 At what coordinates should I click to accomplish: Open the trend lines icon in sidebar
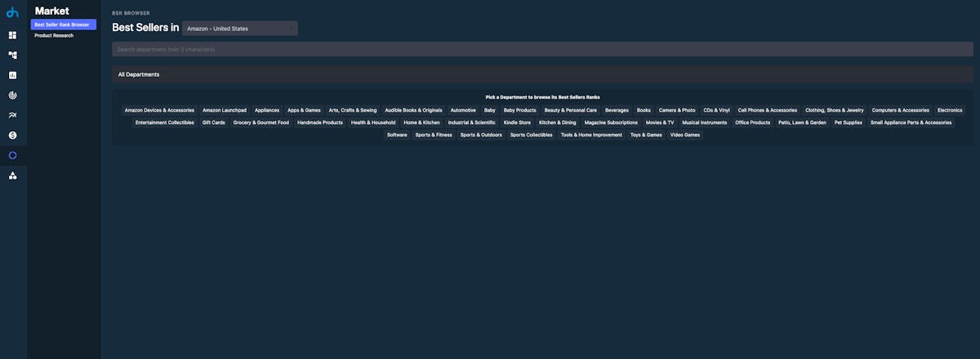point(12,115)
